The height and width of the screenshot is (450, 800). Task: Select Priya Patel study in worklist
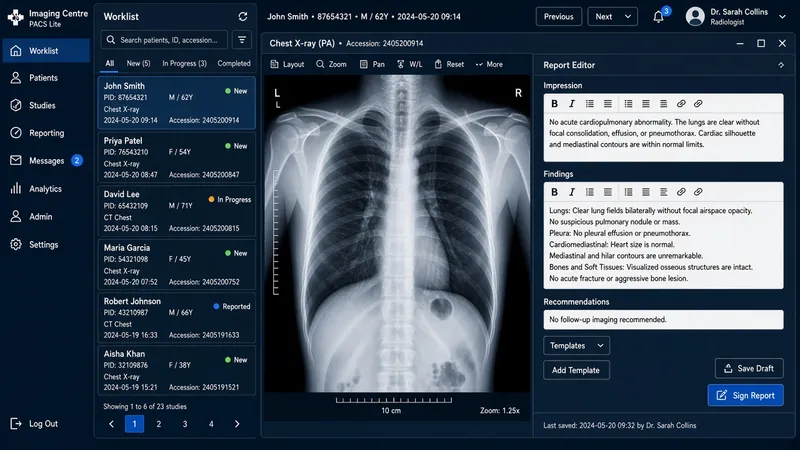tap(177, 157)
